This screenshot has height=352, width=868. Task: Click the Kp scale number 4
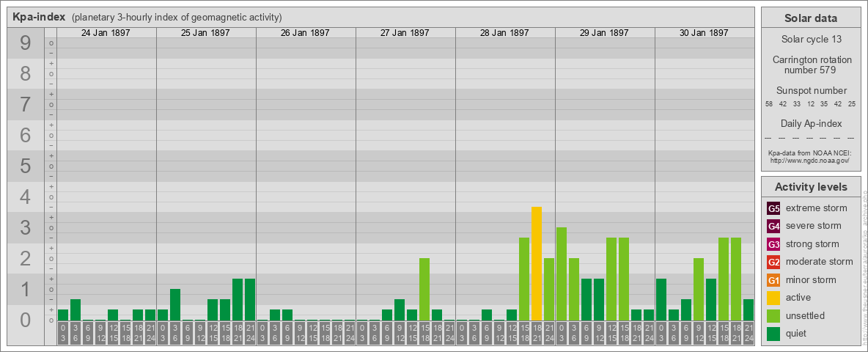tap(25, 197)
